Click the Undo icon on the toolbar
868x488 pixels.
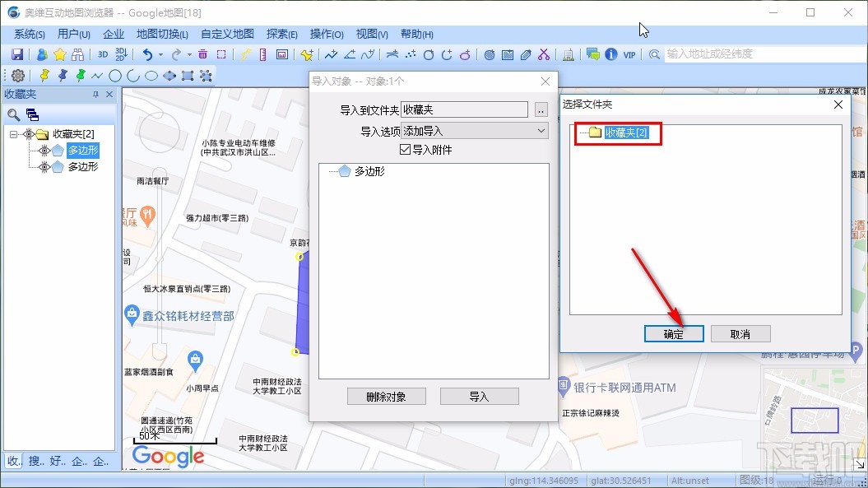coord(149,54)
